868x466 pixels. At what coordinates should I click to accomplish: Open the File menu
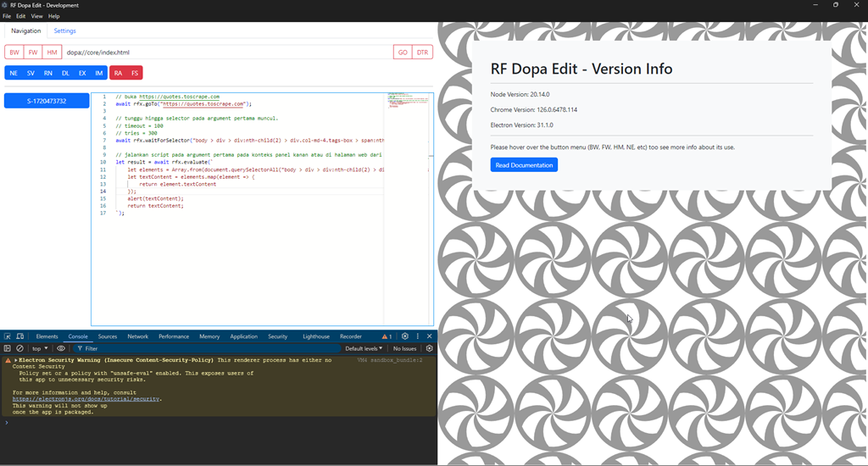[x=7, y=16]
